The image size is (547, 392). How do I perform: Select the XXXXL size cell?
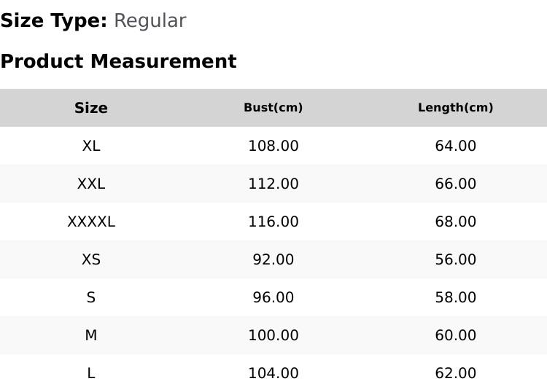[x=91, y=222]
